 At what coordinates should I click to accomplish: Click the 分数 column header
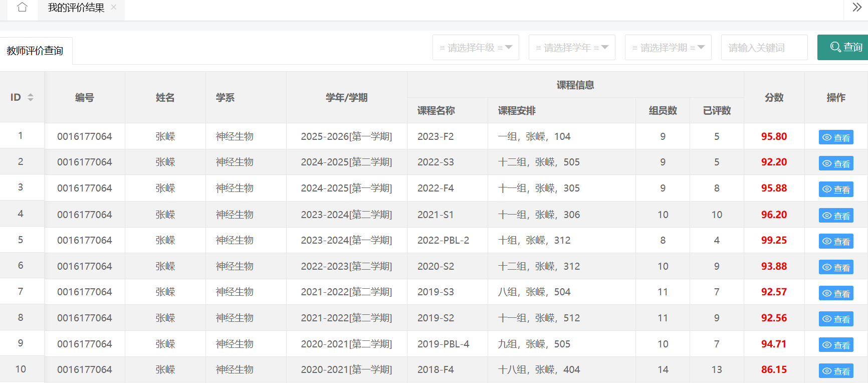point(774,97)
